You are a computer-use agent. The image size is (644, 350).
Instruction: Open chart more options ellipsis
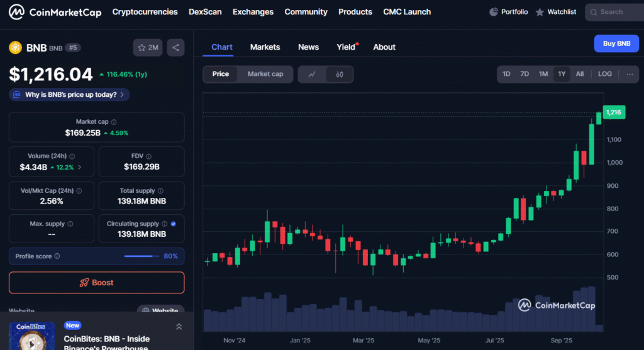[x=630, y=74]
